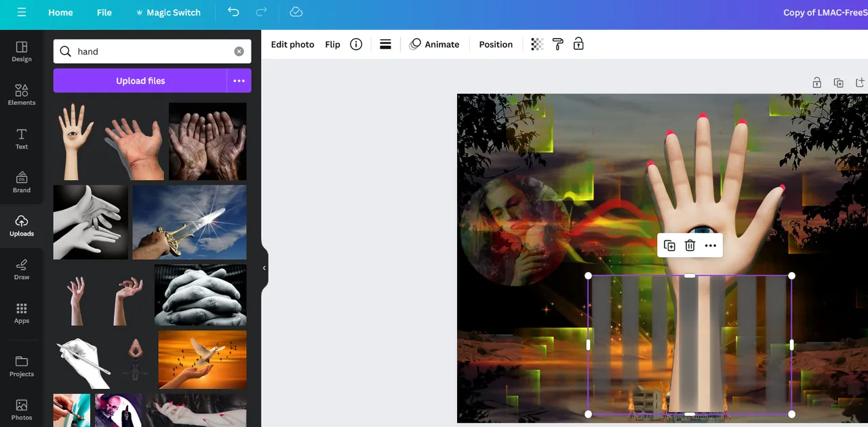This screenshot has width=868, height=427.
Task: Toggle the page lock icon above canvas
Action: (817, 83)
